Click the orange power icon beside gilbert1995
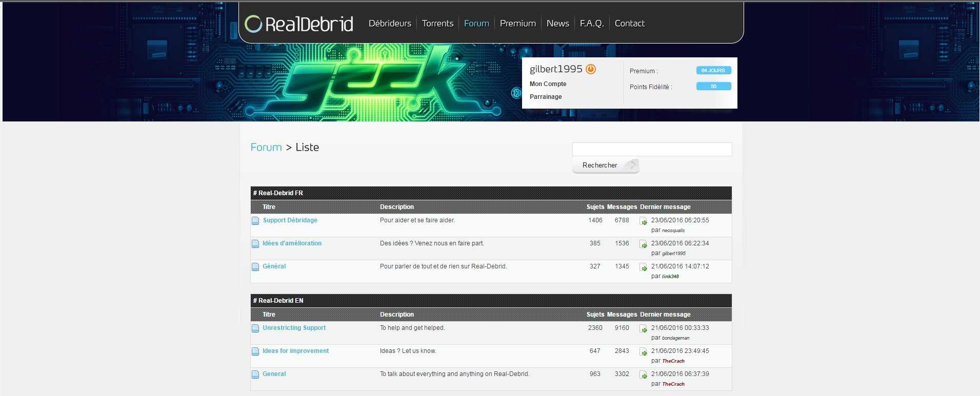This screenshot has height=396, width=980. click(591, 69)
